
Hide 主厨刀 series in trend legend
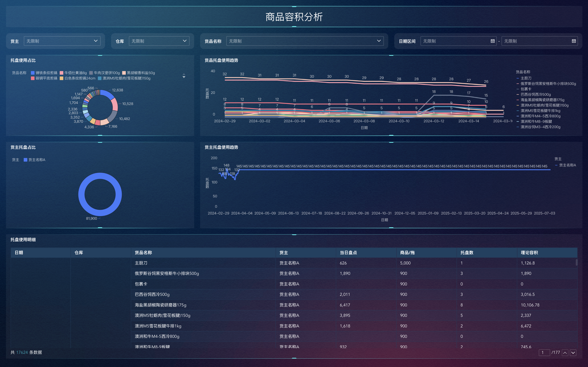click(x=526, y=78)
